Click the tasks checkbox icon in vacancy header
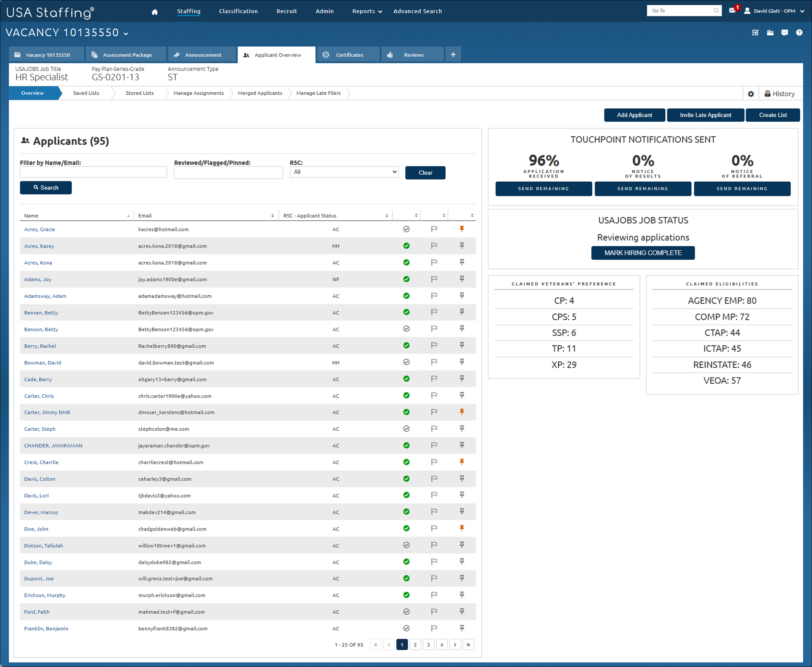This screenshot has height=667, width=812. pos(756,33)
